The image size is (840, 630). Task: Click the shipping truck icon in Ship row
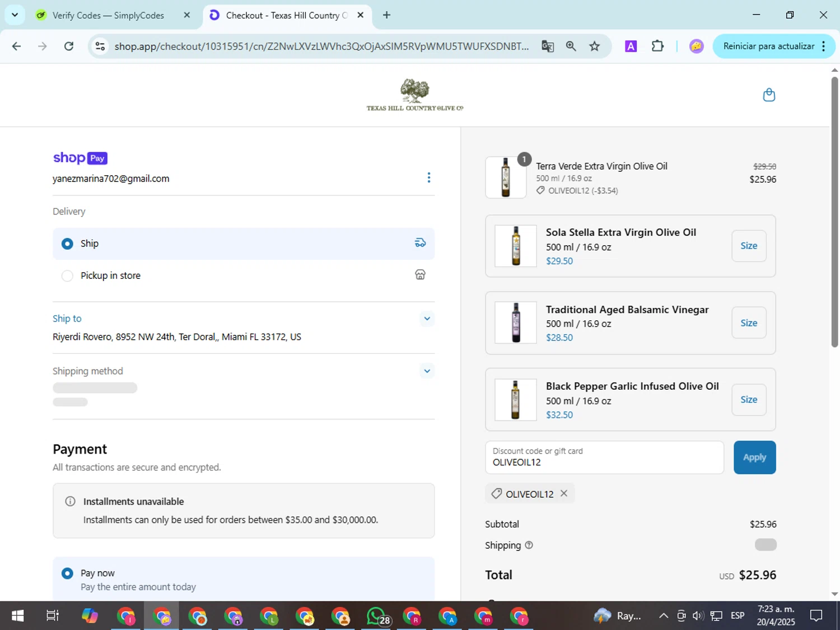point(420,243)
